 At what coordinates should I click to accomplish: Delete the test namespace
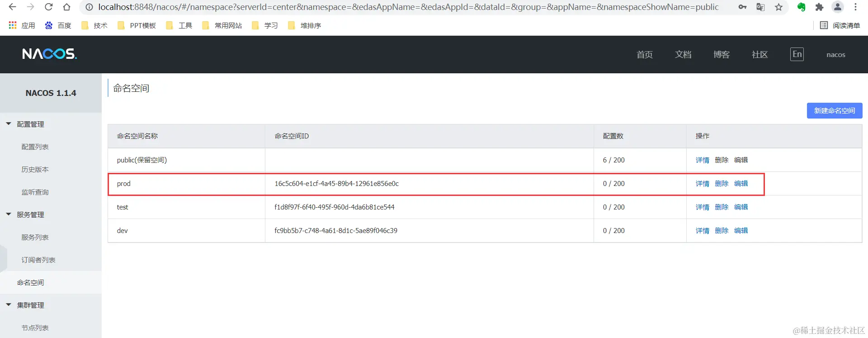(x=722, y=207)
